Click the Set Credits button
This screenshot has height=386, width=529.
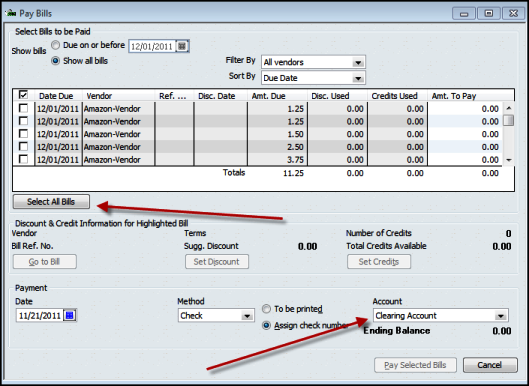tap(379, 262)
